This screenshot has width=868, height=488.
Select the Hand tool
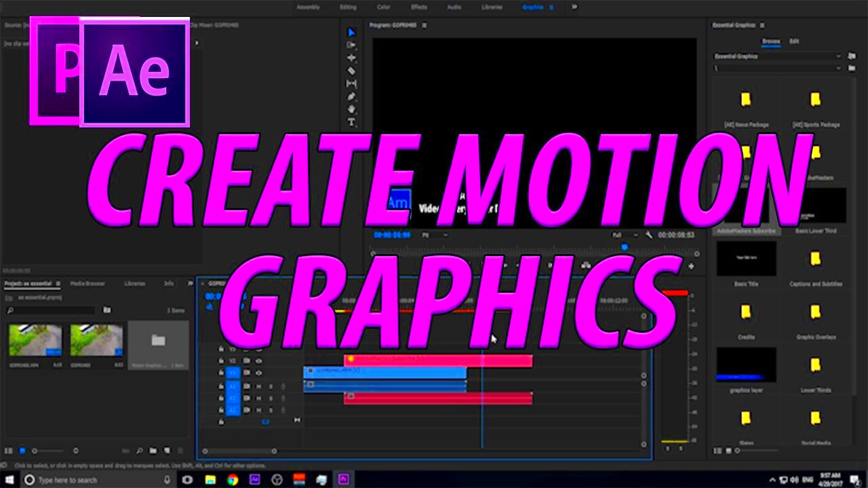pos(351,109)
